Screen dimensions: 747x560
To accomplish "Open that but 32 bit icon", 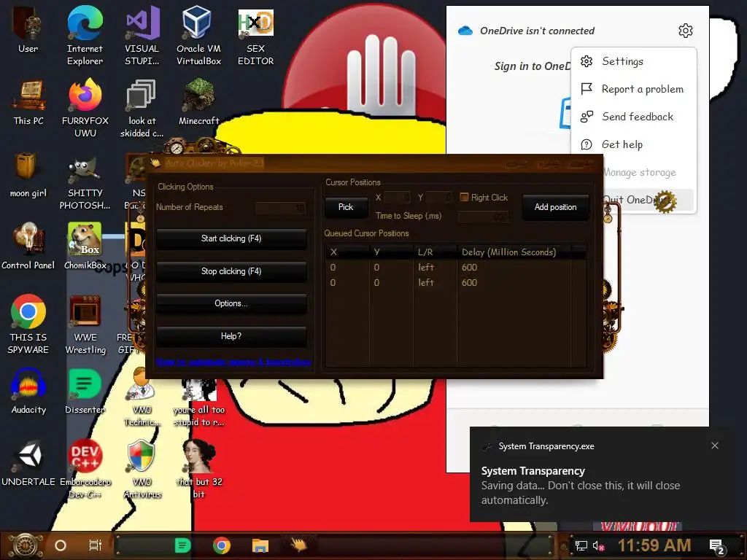I will [198, 469].
